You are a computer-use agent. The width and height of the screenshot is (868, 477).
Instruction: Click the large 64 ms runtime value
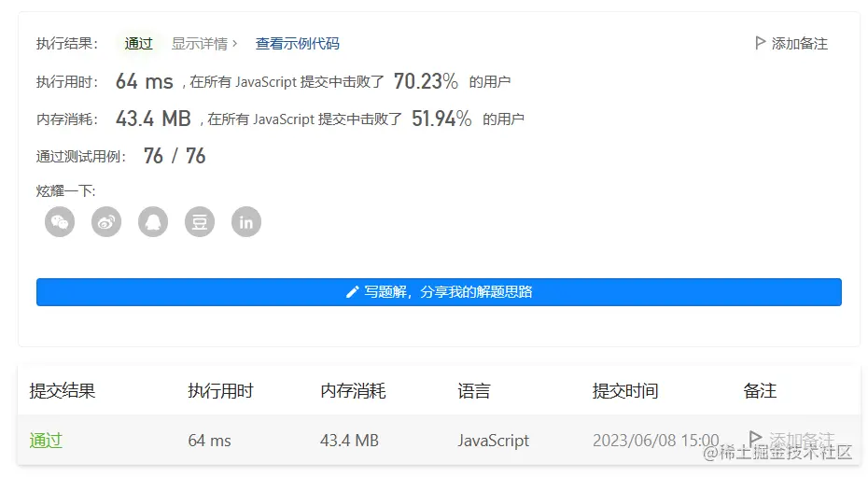coord(144,81)
